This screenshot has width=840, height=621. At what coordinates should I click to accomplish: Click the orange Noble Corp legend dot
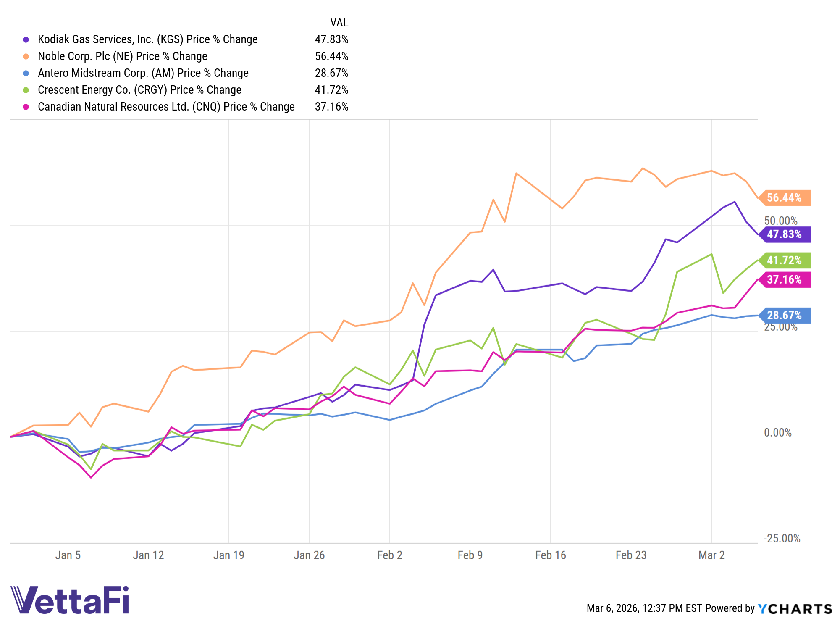tap(26, 56)
